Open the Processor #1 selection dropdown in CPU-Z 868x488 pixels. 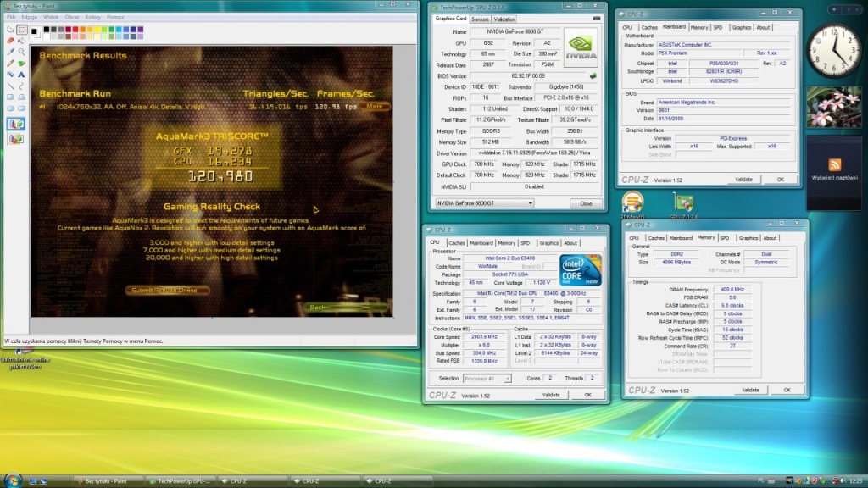click(x=487, y=379)
